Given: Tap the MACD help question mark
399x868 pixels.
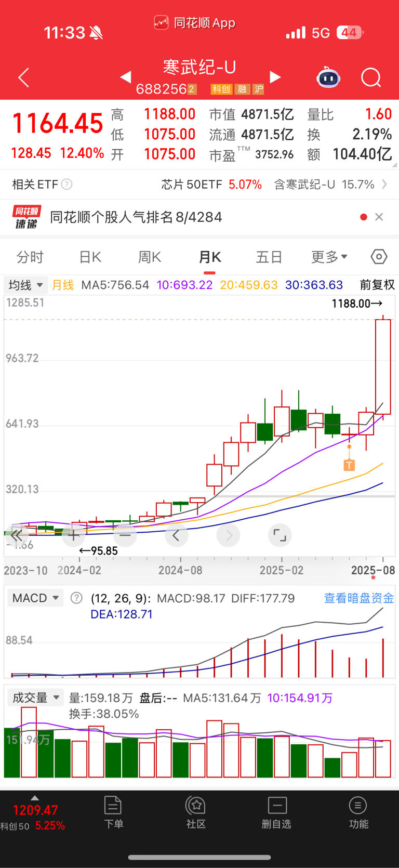Looking at the screenshot, I should click(76, 598).
